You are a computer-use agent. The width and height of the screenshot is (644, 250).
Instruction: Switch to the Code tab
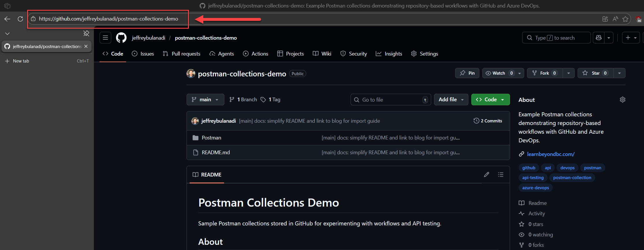[x=113, y=54]
